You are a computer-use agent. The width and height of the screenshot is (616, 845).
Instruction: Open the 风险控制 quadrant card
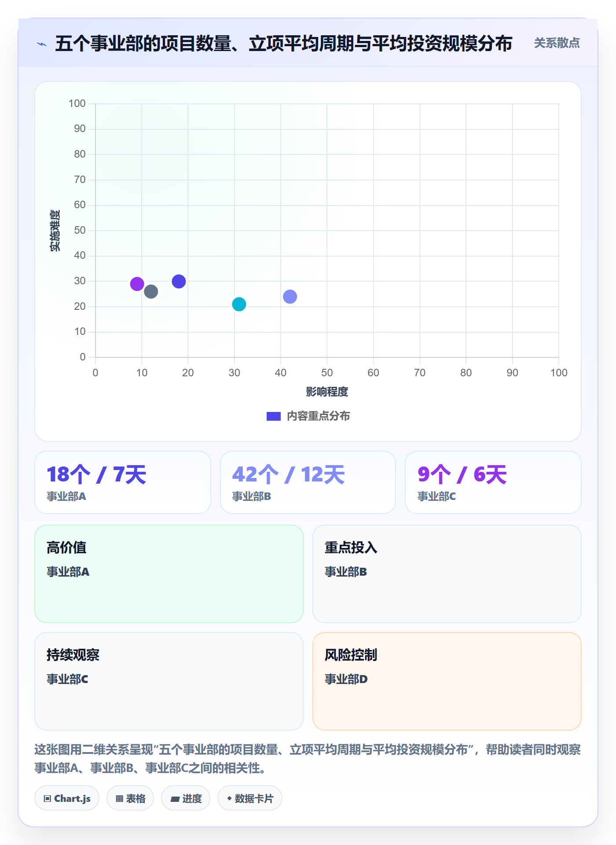[447, 681]
